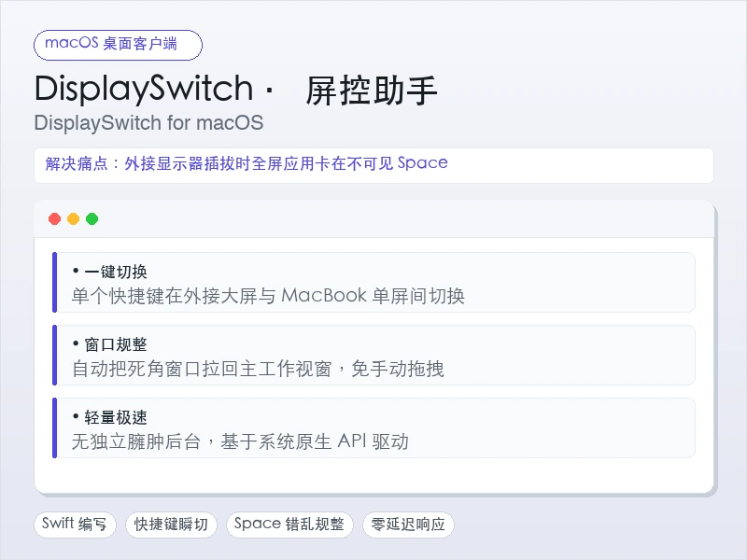
Task: Open the 窗口规整 feature card
Action: 373,356
